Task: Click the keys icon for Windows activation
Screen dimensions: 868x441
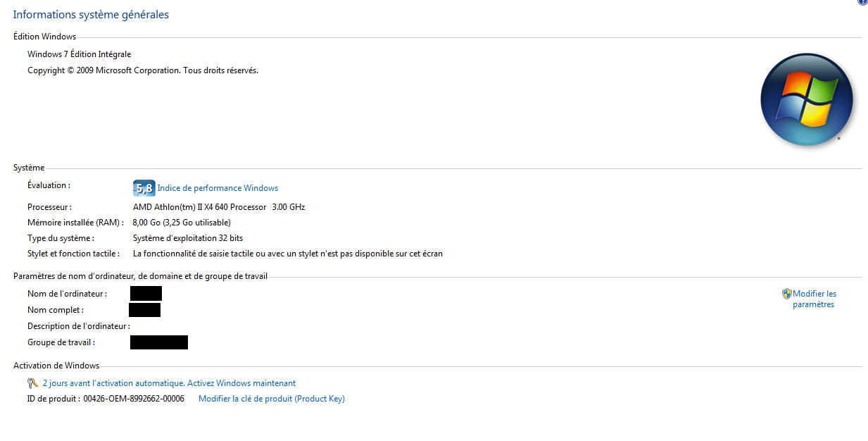Action: [x=32, y=383]
